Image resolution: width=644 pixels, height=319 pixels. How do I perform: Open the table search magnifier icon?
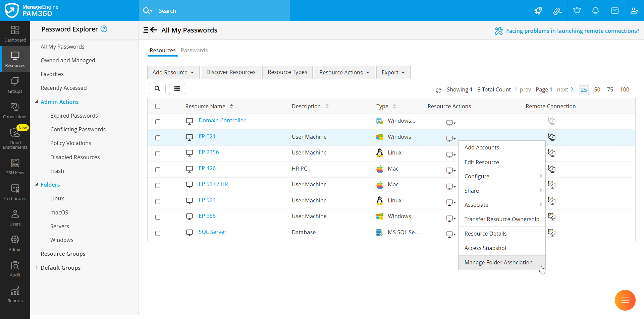point(157,89)
